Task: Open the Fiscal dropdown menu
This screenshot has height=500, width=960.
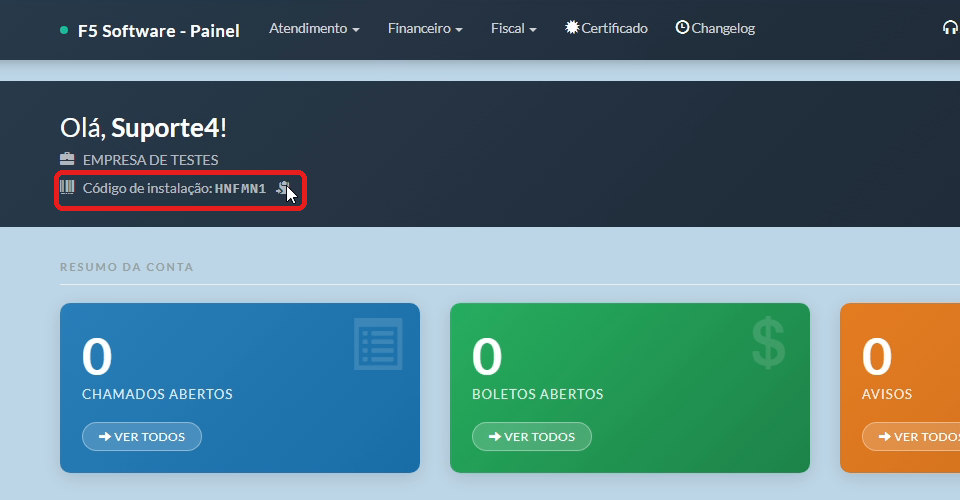Action: coord(514,29)
